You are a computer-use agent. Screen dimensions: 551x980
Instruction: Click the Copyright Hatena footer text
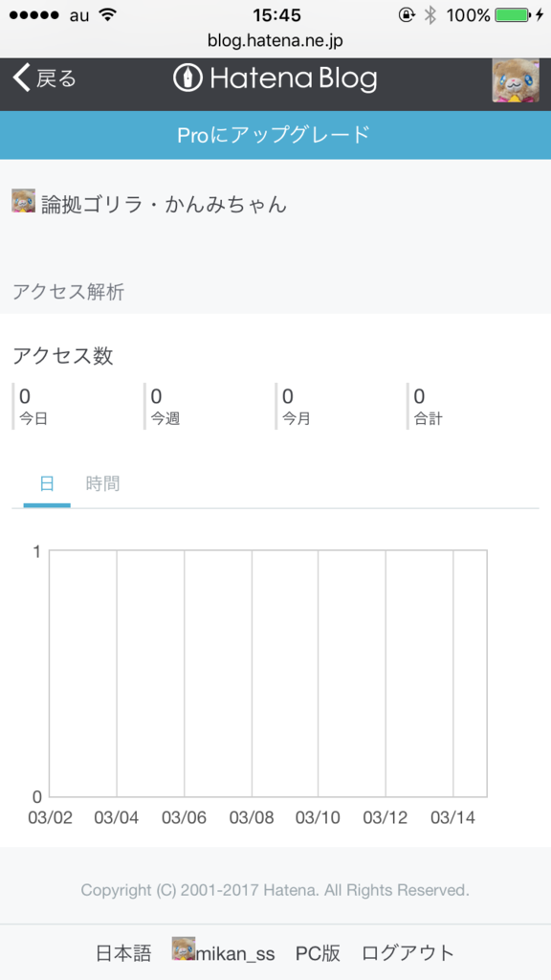(x=275, y=890)
